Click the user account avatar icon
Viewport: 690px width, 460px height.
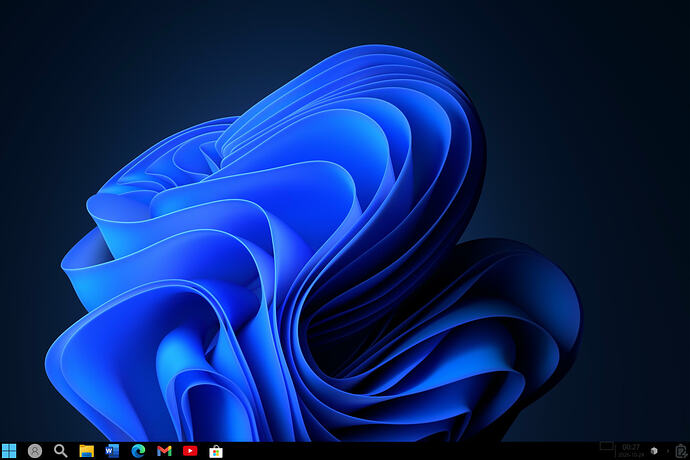point(35,451)
